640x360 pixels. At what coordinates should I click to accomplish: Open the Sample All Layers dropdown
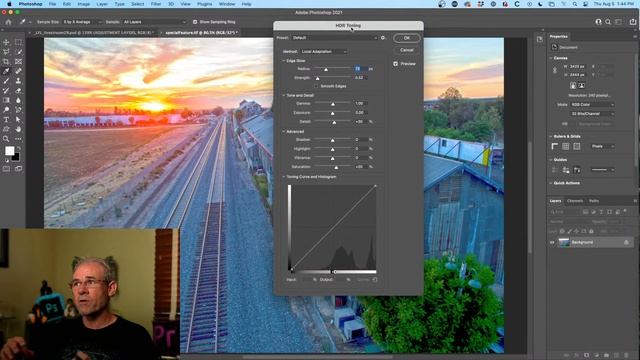154,22
